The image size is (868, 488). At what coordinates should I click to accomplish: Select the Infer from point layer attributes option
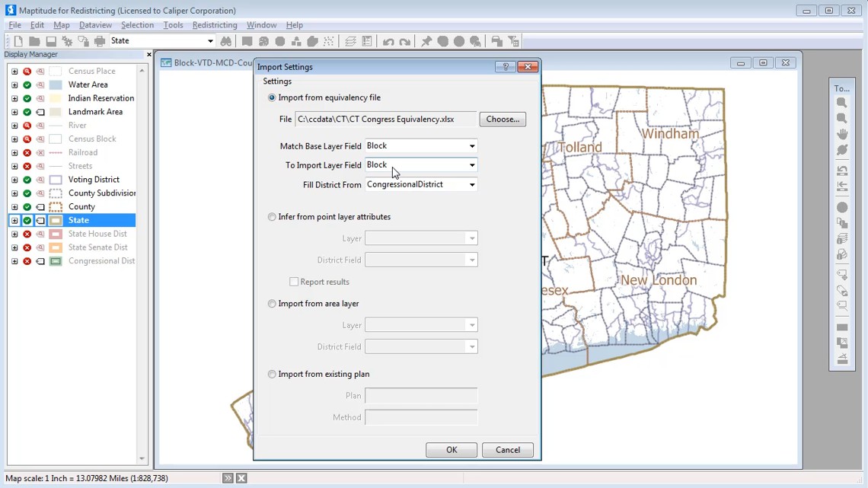(272, 216)
